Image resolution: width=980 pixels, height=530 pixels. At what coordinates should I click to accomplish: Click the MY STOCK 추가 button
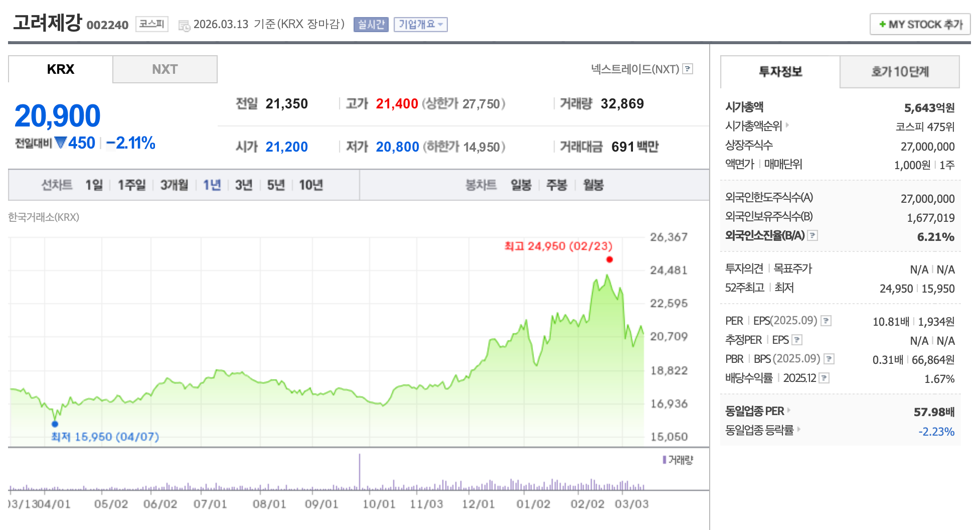pos(920,24)
